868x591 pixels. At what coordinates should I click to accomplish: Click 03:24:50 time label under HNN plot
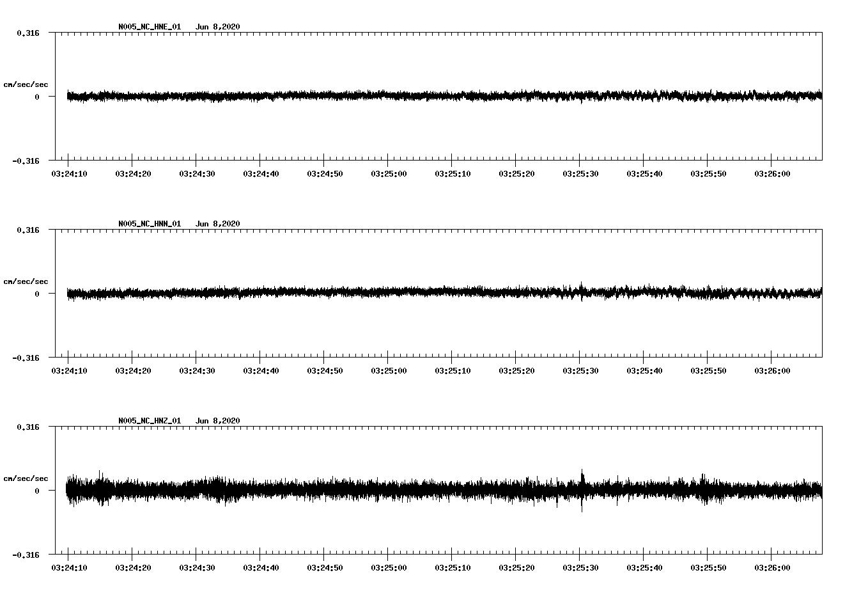[325, 371]
